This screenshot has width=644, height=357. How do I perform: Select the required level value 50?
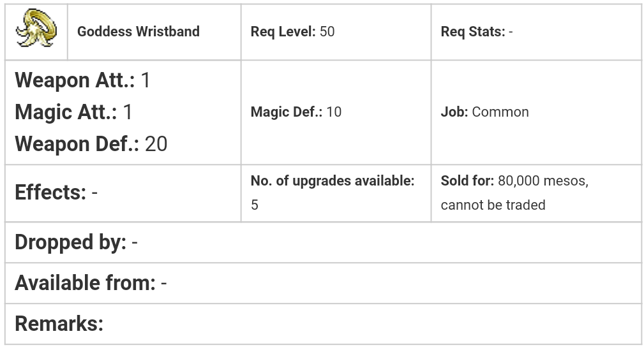327,32
